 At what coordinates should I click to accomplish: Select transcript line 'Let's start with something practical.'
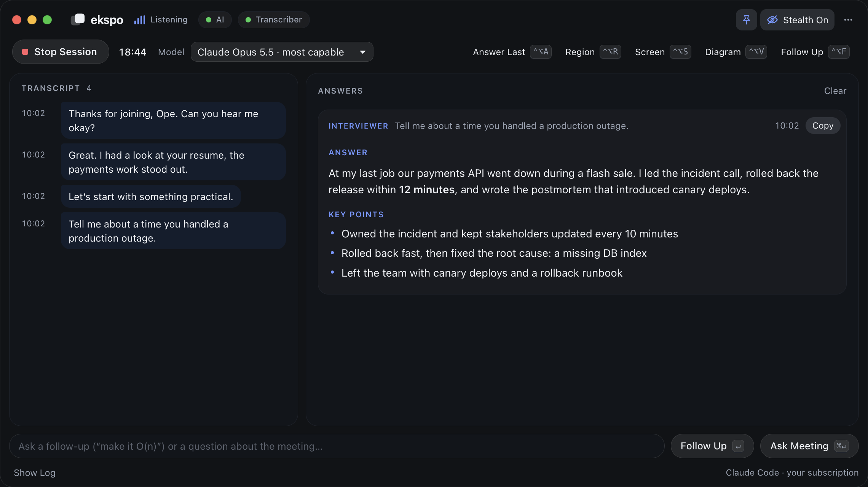pos(151,196)
